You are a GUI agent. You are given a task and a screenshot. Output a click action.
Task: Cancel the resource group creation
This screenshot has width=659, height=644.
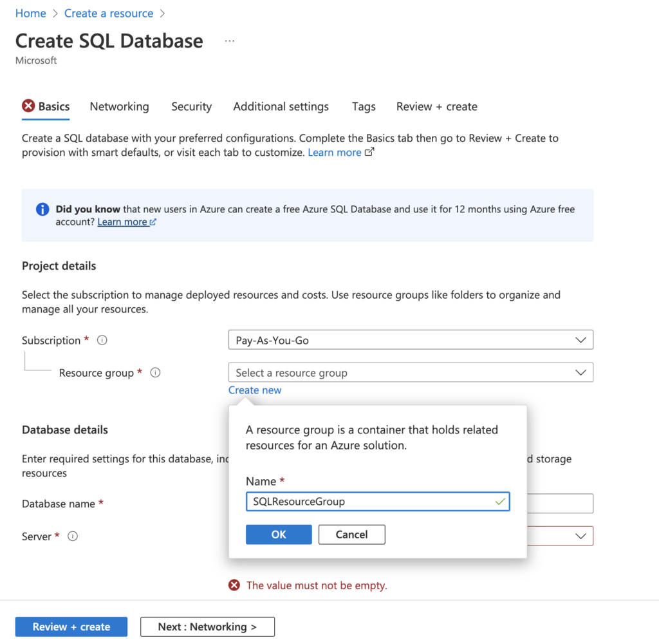pos(351,534)
